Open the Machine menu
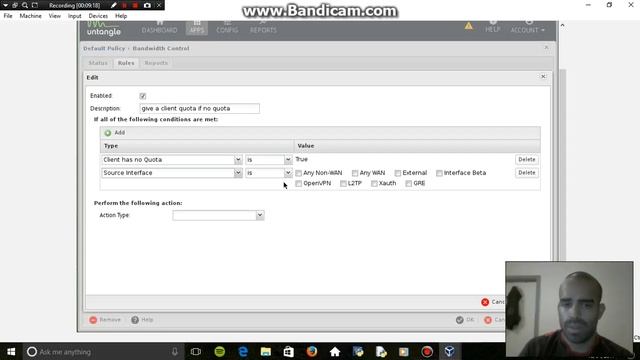The width and height of the screenshot is (640, 360). (31, 16)
